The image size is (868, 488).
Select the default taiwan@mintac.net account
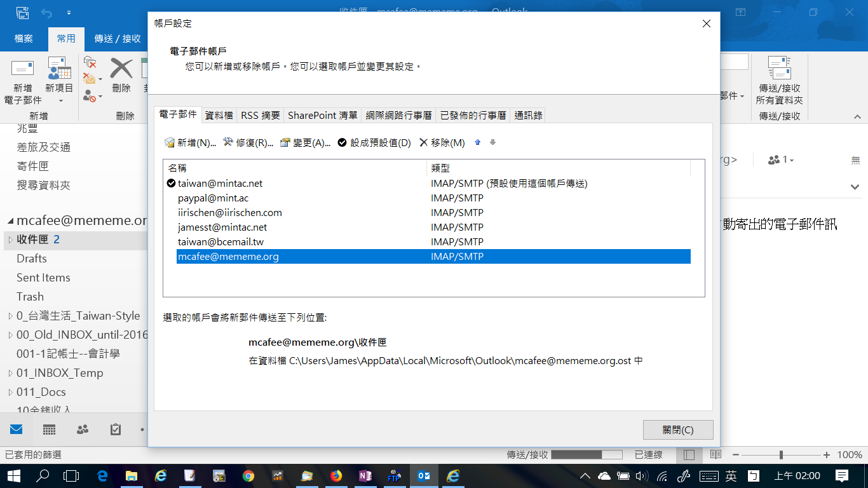(220, 184)
